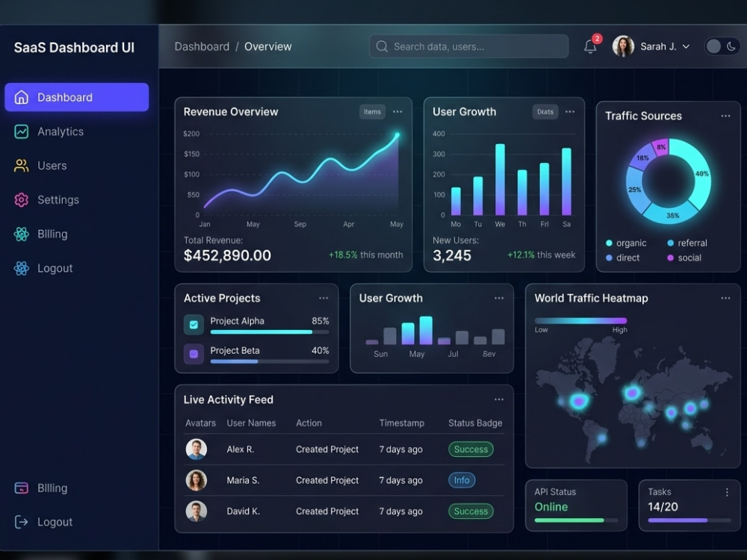Open Active Projects options menu

[x=323, y=298]
